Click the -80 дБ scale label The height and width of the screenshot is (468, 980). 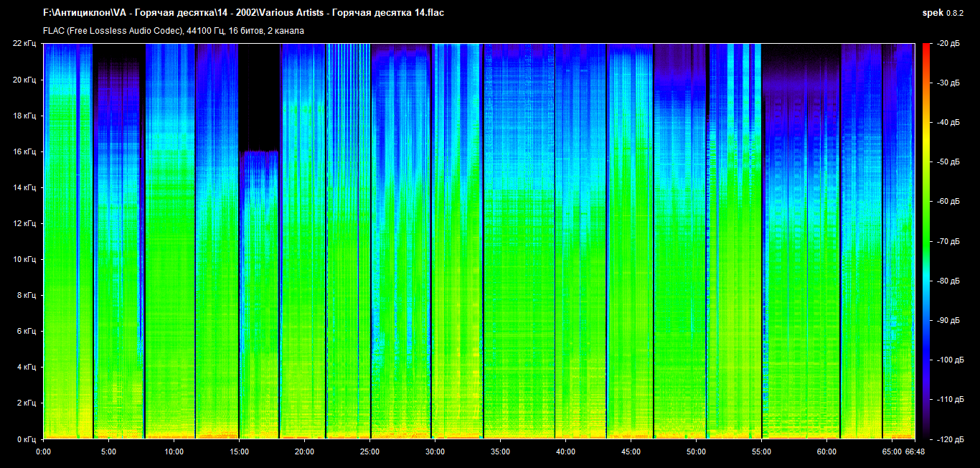[x=947, y=281]
